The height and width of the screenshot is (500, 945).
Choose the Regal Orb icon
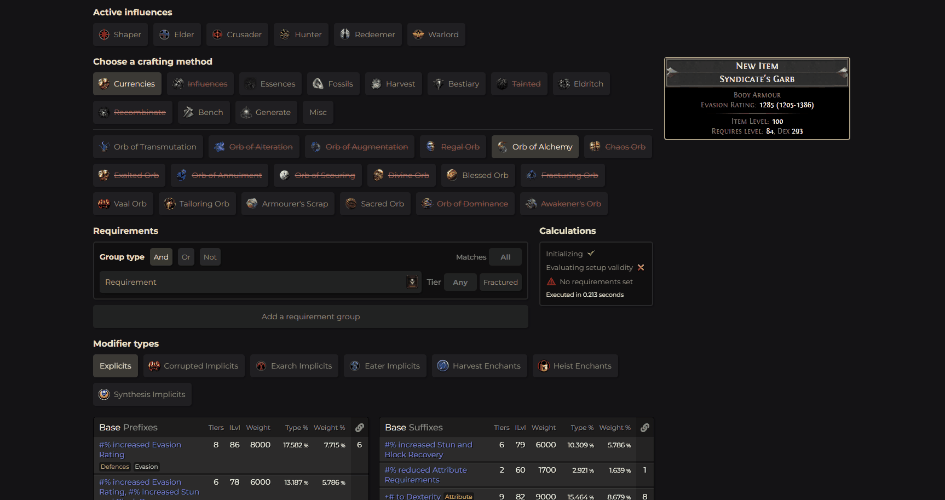[431, 146]
